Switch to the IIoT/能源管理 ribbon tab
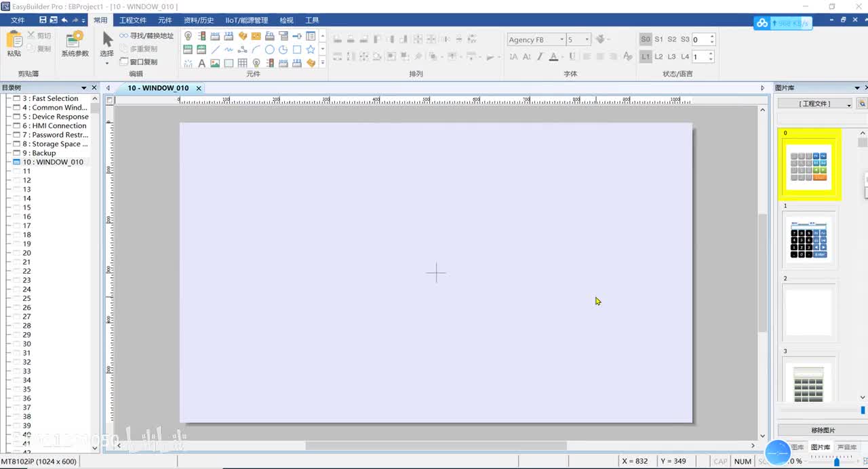 pos(247,20)
